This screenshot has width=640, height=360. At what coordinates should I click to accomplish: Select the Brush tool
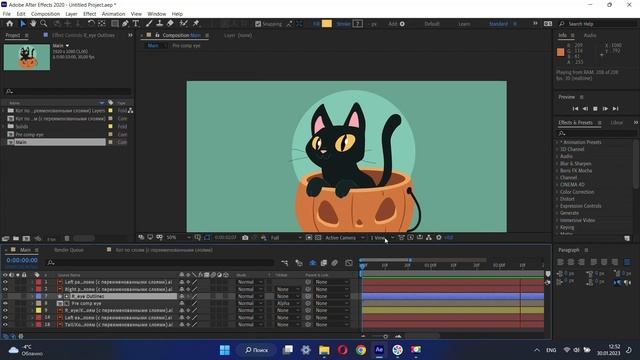click(x=149, y=24)
